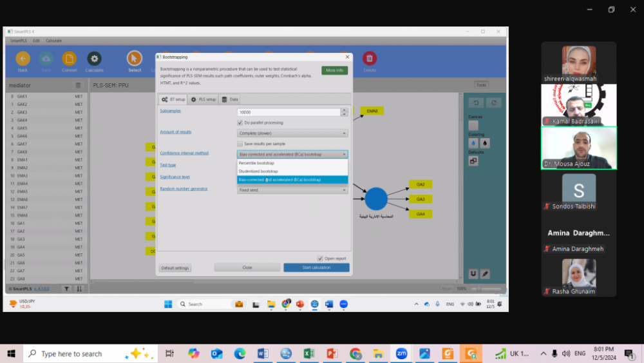644x363 pixels.
Task: Click the Task View icon in the bottom taskbar
Action: coord(169,353)
